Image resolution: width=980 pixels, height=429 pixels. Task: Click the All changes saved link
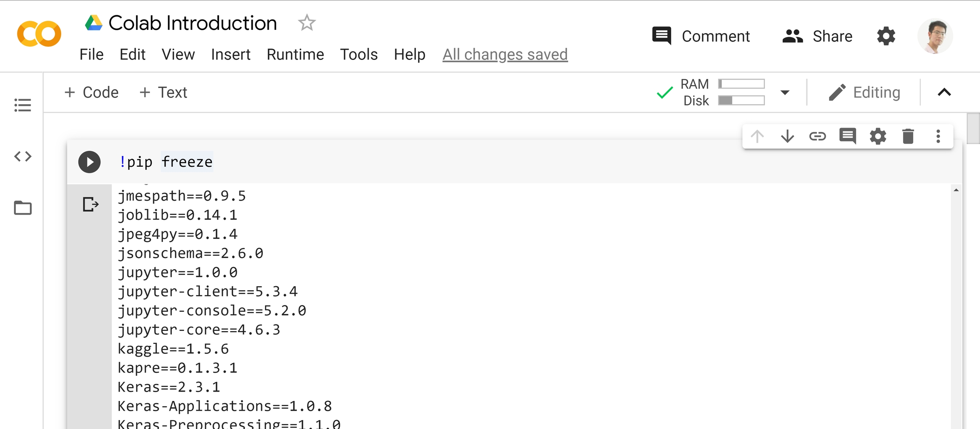click(505, 54)
